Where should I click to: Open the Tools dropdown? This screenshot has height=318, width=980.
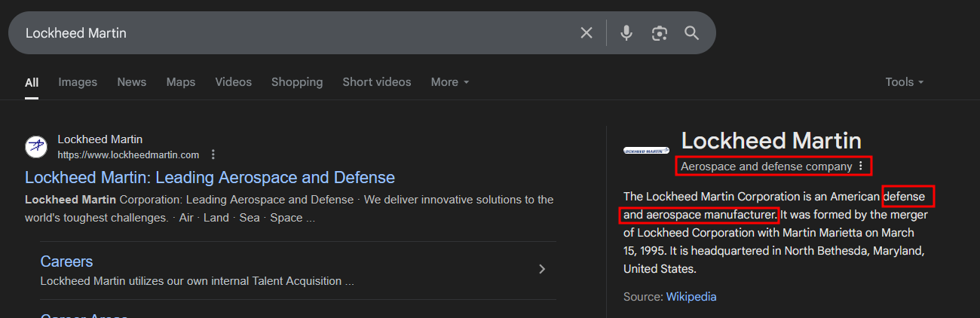pos(905,82)
